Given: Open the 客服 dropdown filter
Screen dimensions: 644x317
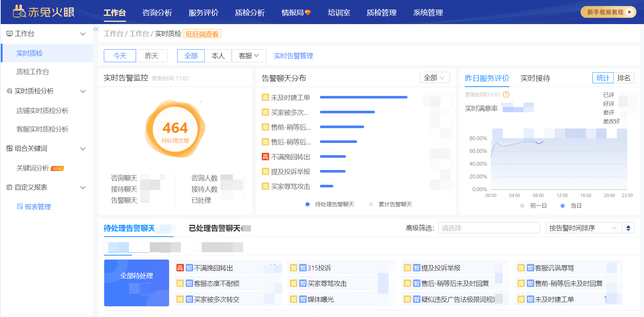Looking at the screenshot, I should pyautogui.click(x=249, y=56).
